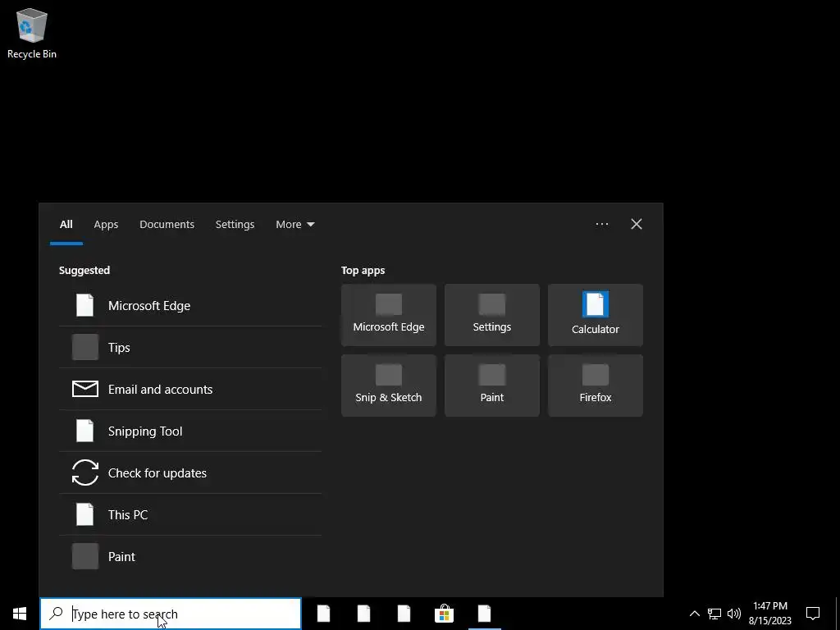The width and height of the screenshot is (840, 630).
Task: Open Paint from Suggested list
Action: point(190,556)
